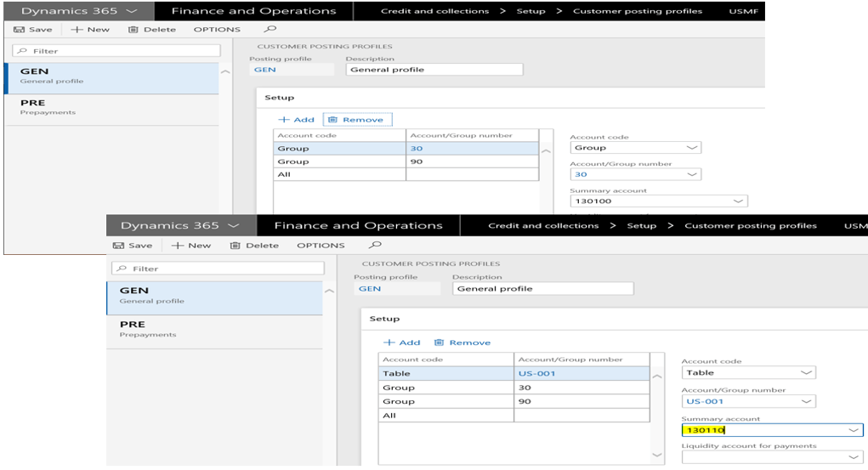Screen dimensions: 868x470
Task: Open the US-001 Account/Group number dropdown
Action: click(x=806, y=401)
